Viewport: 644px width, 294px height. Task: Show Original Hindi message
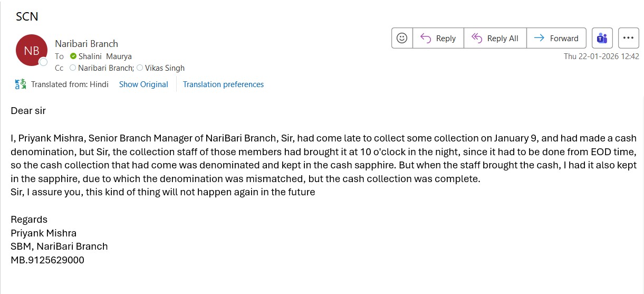pos(143,84)
